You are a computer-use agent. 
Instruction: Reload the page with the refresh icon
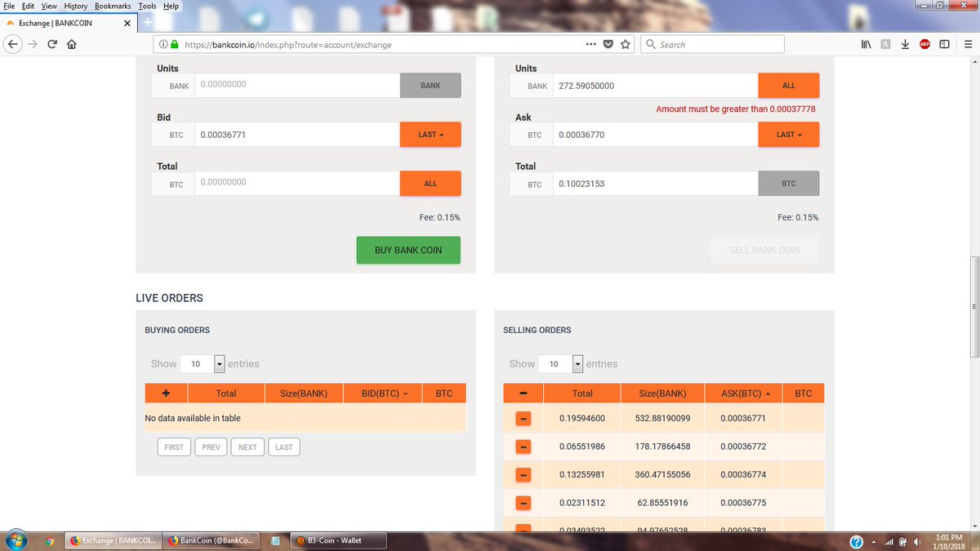pyautogui.click(x=52, y=45)
